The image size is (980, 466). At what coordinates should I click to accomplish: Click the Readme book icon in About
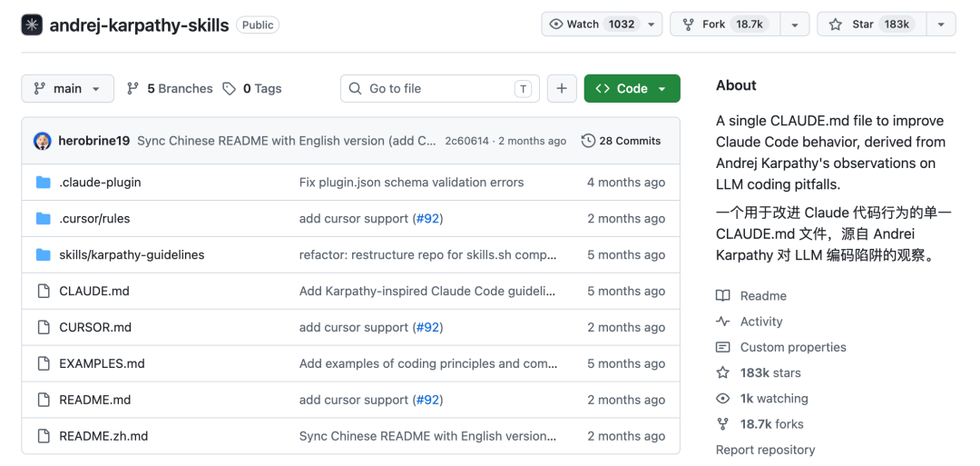(723, 296)
